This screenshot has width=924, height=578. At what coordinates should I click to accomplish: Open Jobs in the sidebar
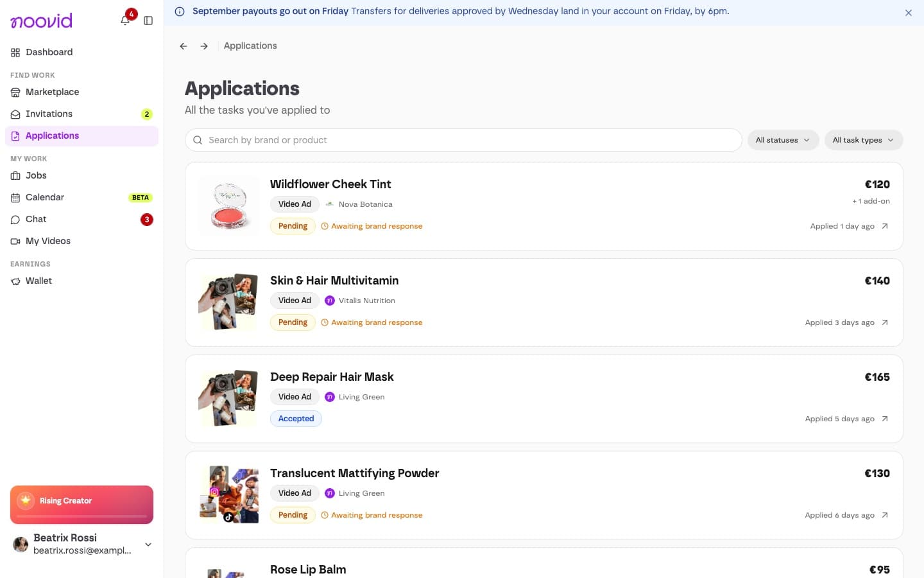pyautogui.click(x=81, y=175)
